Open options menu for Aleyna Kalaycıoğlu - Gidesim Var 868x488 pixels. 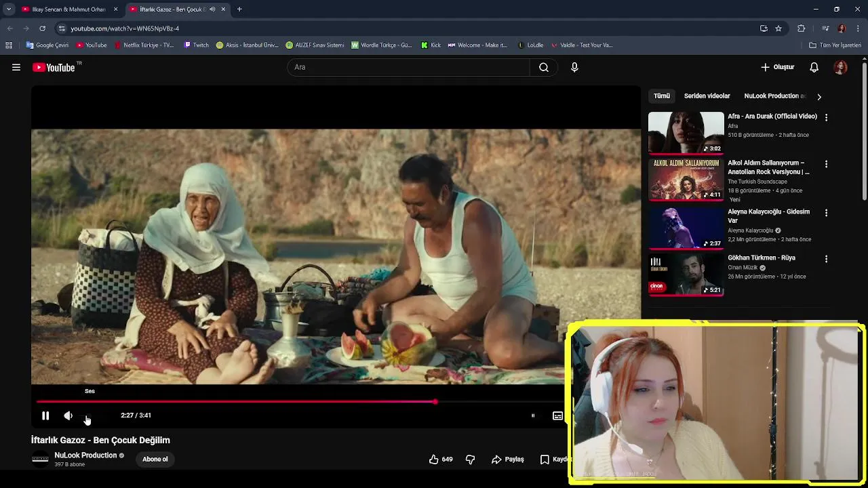(x=826, y=213)
